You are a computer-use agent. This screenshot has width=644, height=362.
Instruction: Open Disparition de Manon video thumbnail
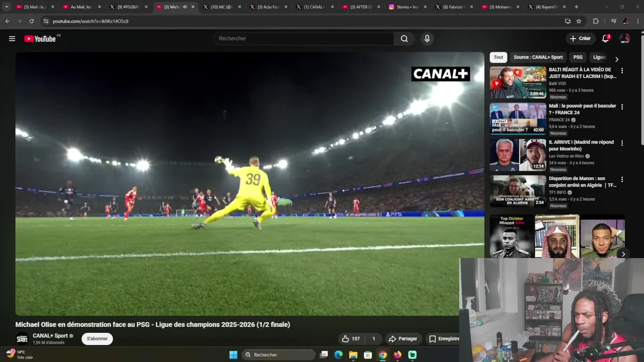pos(518,191)
